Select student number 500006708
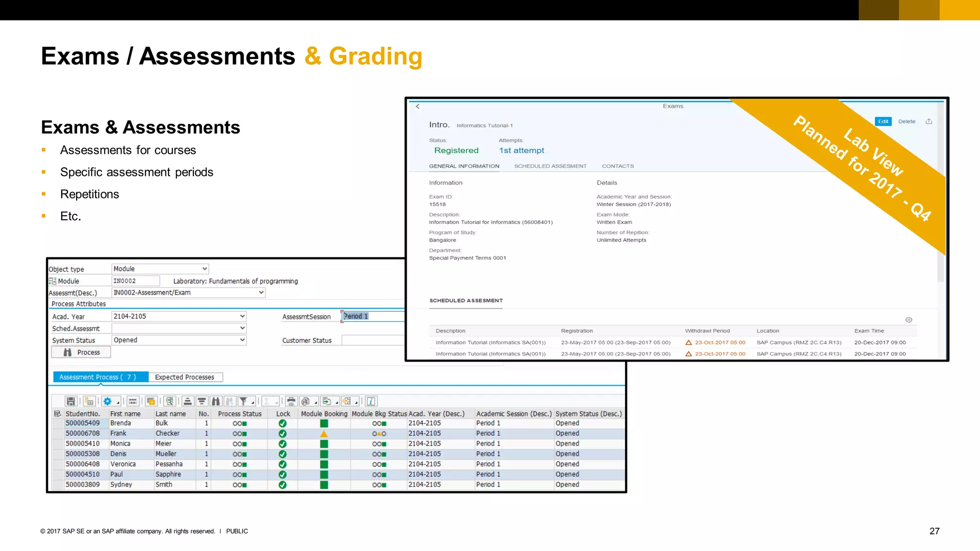 pyautogui.click(x=83, y=433)
